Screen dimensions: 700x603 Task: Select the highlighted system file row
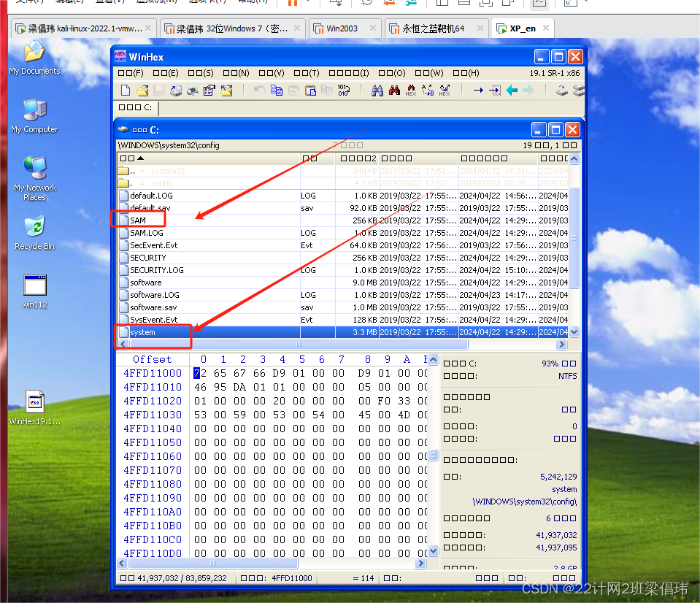click(343, 332)
